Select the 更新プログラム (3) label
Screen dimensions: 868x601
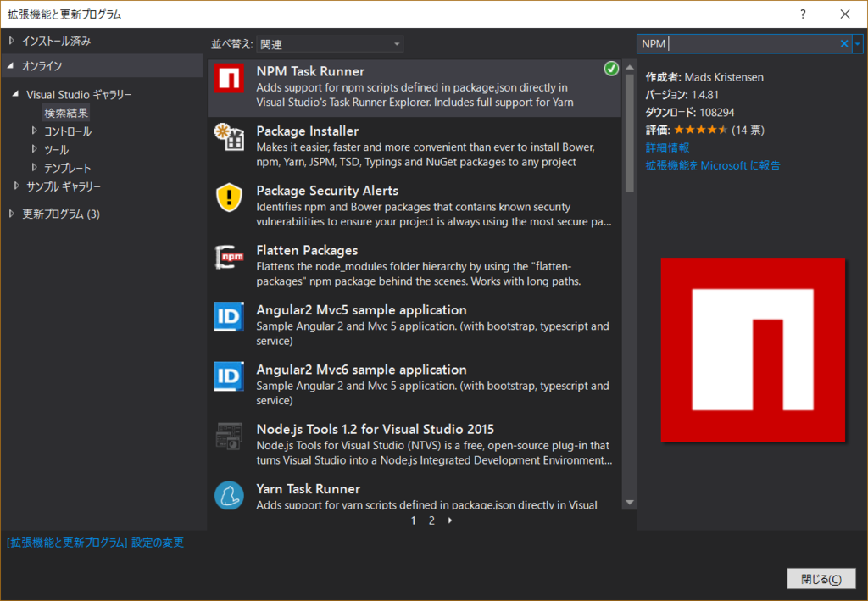click(x=61, y=214)
